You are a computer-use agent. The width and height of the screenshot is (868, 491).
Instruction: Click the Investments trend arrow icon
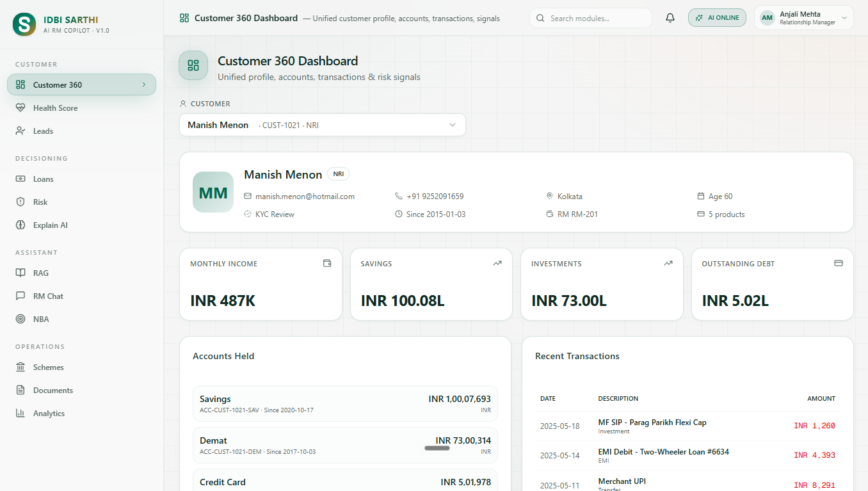point(668,263)
